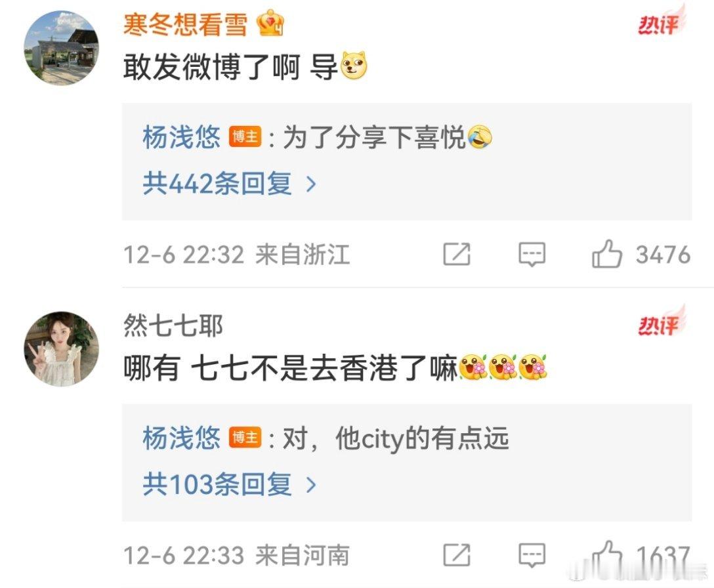This screenshot has height=588, width=714.
Task: Open 寒冬想看雪 user profile name
Action: (x=185, y=24)
